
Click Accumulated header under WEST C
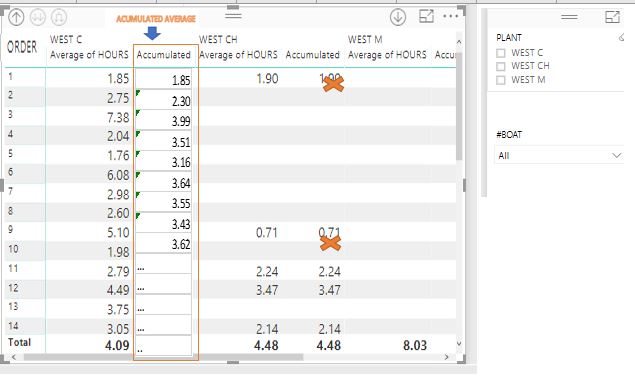(164, 55)
